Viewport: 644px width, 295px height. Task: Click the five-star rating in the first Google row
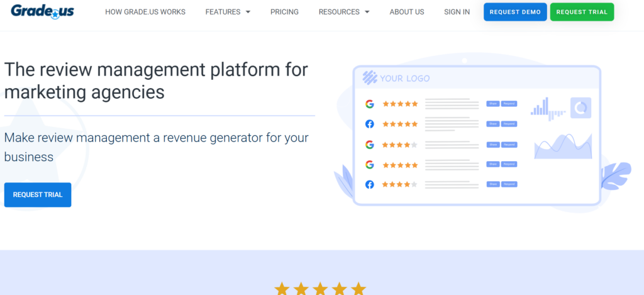(x=400, y=104)
